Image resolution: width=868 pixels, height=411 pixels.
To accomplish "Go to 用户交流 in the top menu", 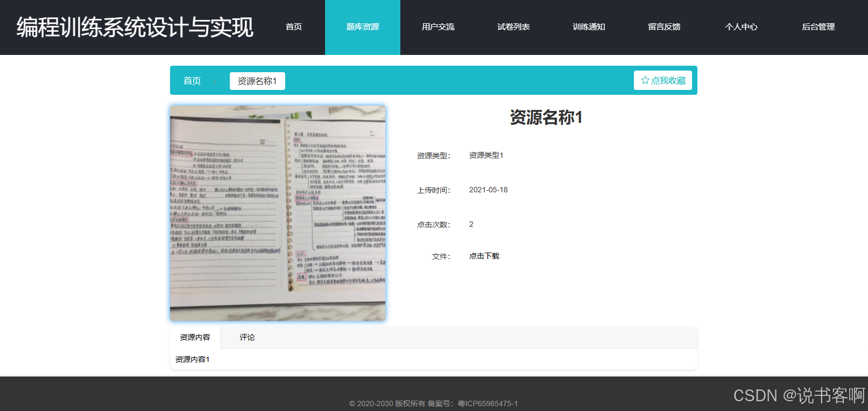I will pos(438,27).
